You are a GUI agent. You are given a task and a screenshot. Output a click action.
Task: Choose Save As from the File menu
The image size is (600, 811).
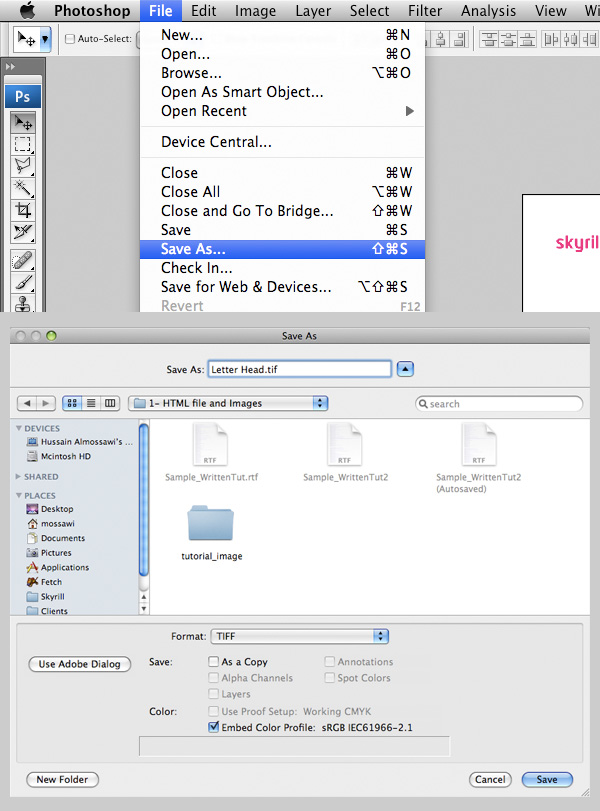click(193, 249)
